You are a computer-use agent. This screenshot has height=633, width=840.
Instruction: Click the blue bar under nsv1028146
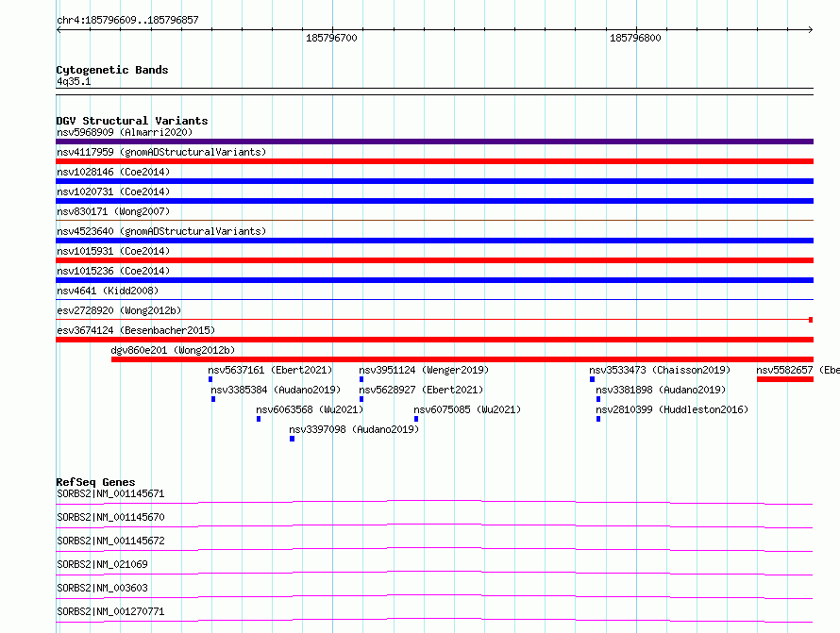[x=434, y=181]
